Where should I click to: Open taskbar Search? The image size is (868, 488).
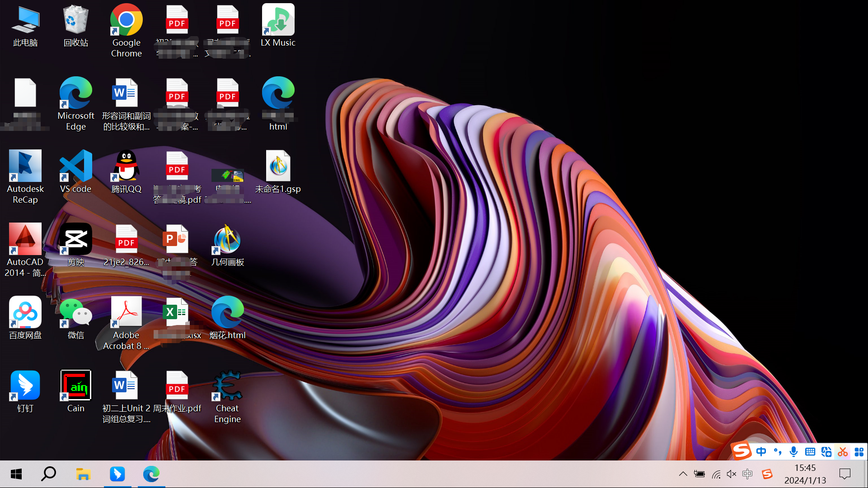[x=49, y=474]
